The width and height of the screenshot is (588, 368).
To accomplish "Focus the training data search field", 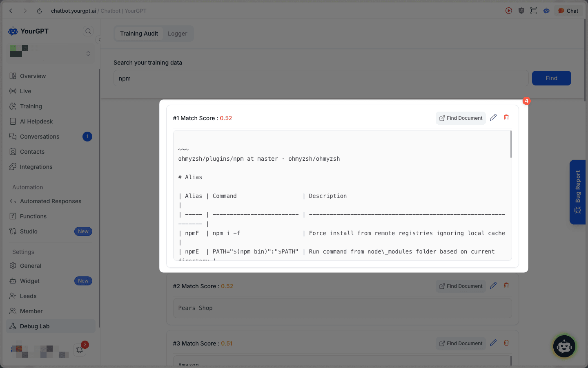I will (321, 79).
